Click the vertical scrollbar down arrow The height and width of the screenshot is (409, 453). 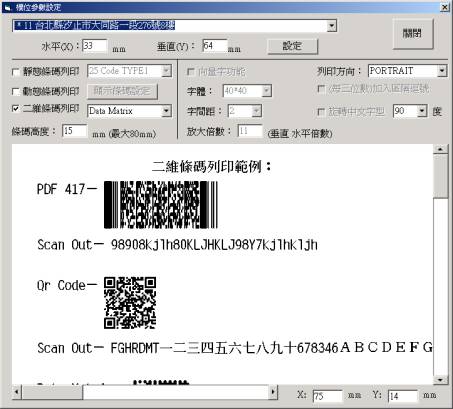tap(440, 379)
